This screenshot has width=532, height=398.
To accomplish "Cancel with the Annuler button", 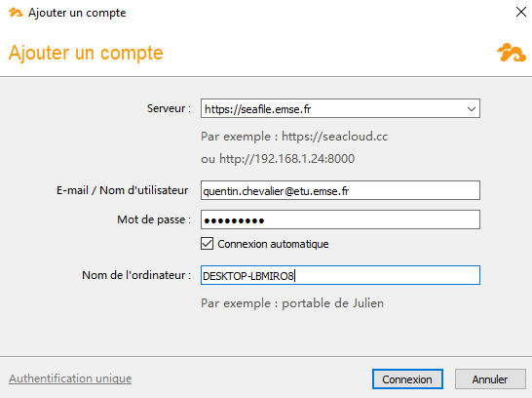I will [x=490, y=379].
